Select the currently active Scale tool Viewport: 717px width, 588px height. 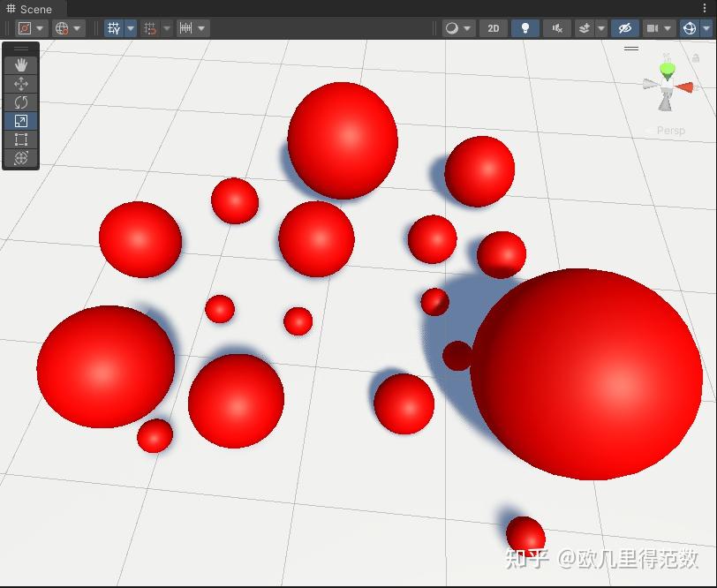click(x=20, y=121)
